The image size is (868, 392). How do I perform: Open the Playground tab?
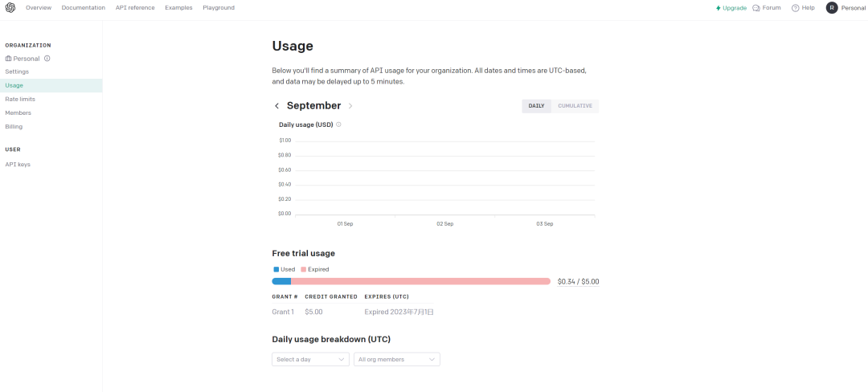[219, 8]
